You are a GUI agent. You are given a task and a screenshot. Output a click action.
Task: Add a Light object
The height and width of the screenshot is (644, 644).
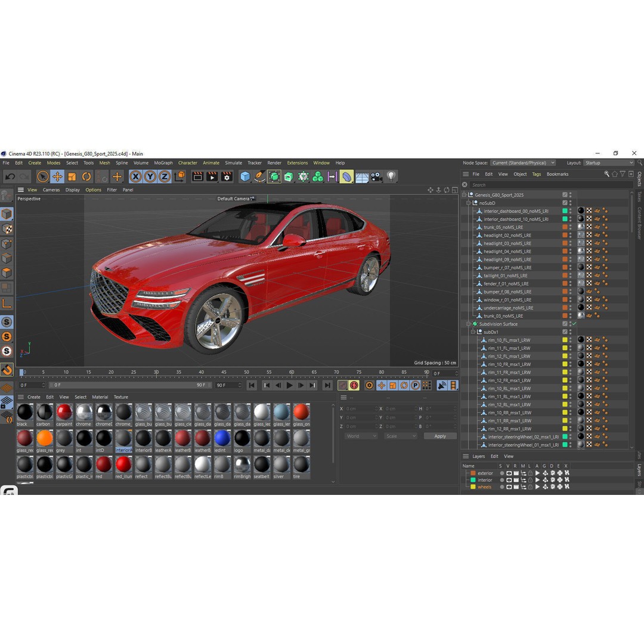(x=391, y=177)
